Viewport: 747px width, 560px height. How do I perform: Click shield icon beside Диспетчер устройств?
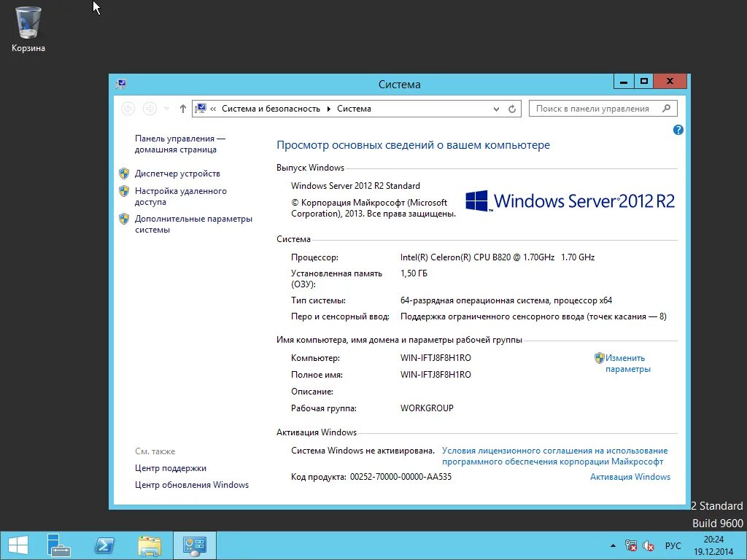[x=124, y=174]
